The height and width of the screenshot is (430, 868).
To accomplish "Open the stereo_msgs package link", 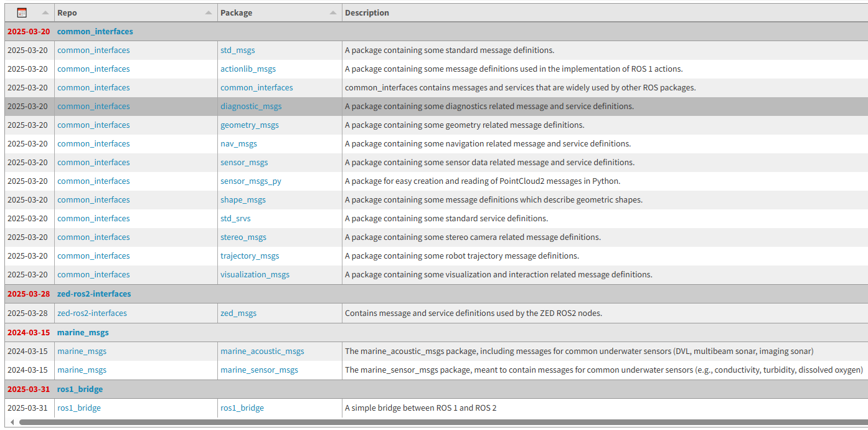I will coord(243,237).
